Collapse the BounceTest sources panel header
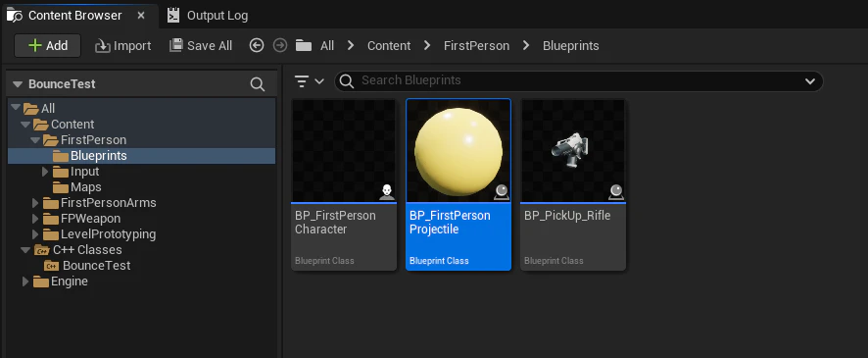This screenshot has height=358, width=868. pos(18,84)
